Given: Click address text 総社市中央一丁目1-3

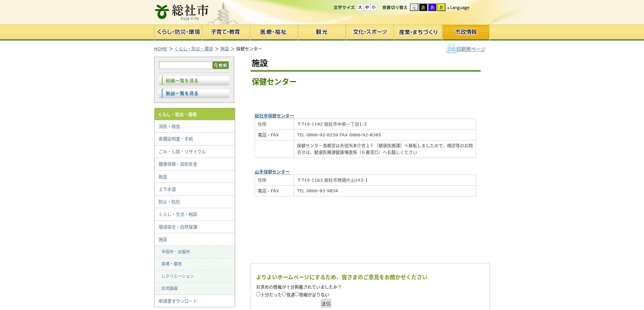Looking at the screenshot, I should click(x=345, y=124).
